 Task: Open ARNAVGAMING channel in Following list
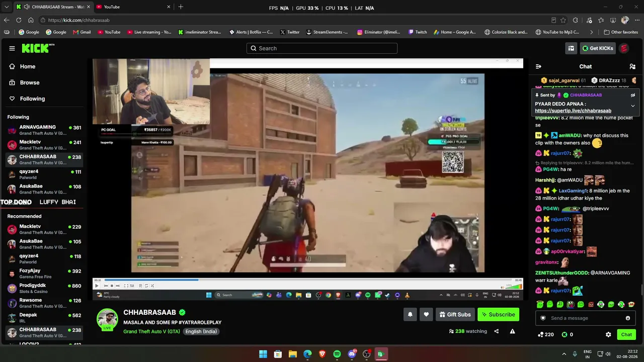[x=44, y=130]
